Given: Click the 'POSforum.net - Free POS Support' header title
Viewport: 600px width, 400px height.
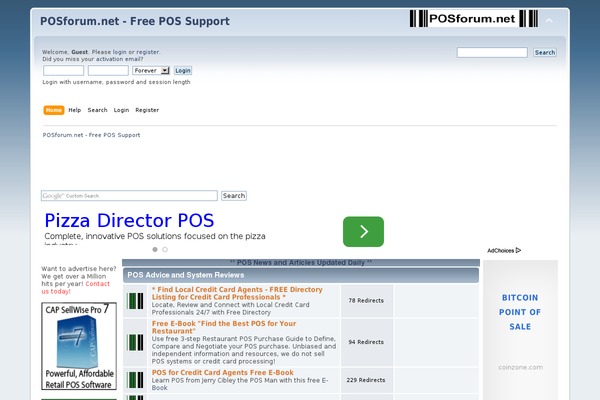Looking at the screenshot, I should [x=135, y=21].
